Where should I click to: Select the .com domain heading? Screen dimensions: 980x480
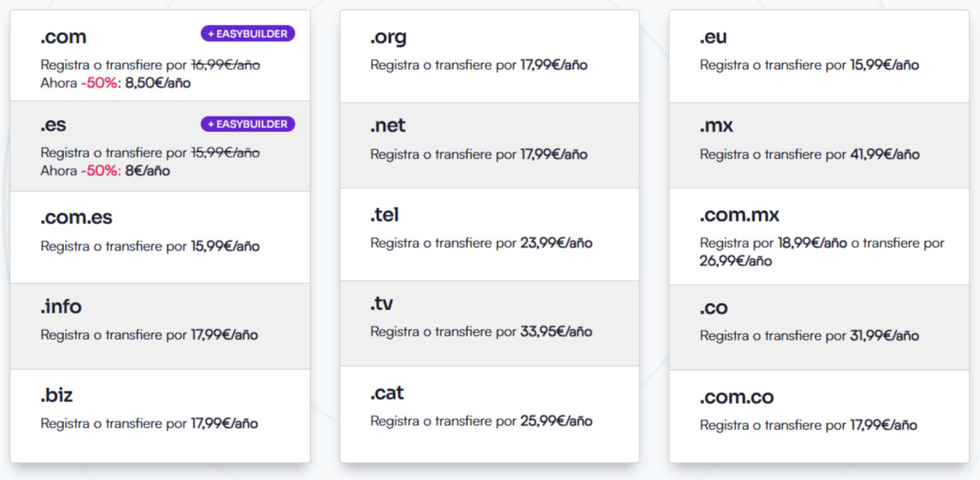tap(63, 37)
